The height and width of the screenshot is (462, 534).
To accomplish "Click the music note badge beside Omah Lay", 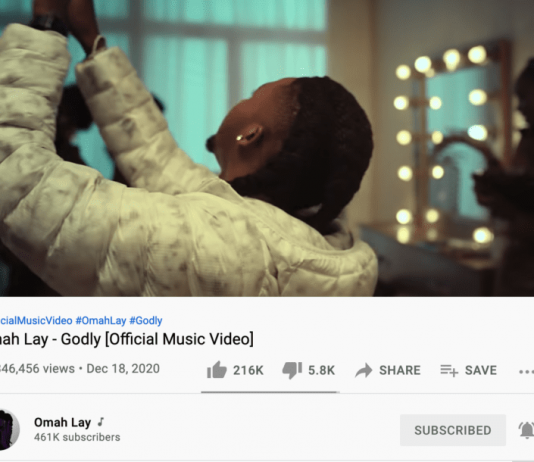I will point(100,422).
